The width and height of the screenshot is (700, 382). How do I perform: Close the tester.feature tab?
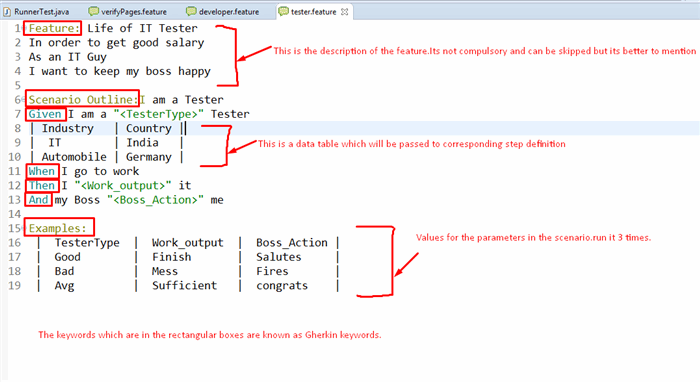point(344,12)
